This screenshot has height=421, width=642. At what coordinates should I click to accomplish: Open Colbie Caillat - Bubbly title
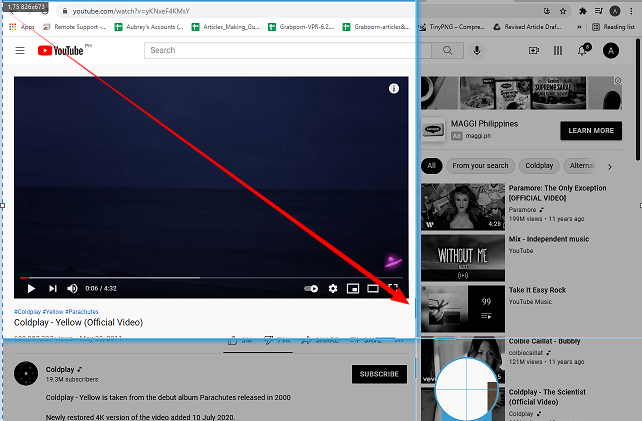tap(544, 341)
